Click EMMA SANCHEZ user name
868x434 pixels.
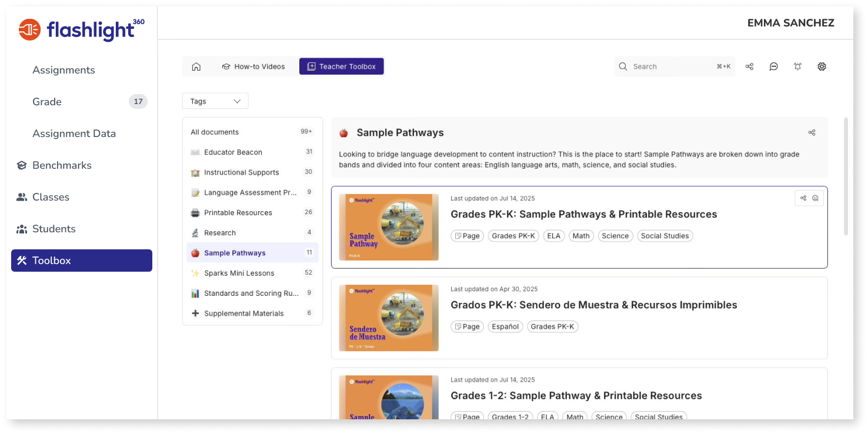tap(791, 23)
